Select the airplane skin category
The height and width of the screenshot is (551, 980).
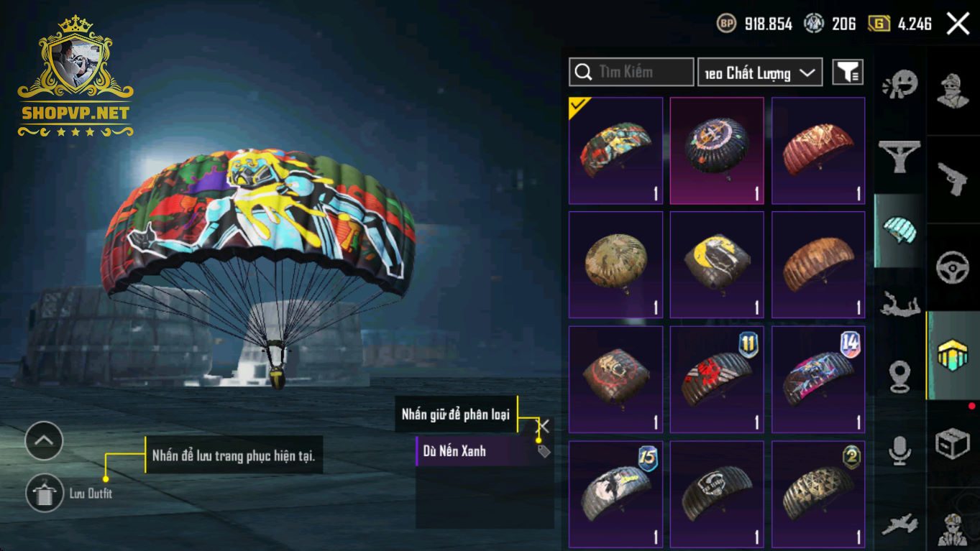pos(899,524)
